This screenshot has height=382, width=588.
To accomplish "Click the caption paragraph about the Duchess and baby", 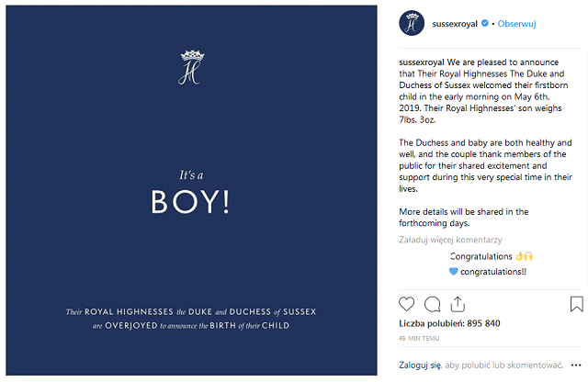I will pyautogui.click(x=486, y=166).
